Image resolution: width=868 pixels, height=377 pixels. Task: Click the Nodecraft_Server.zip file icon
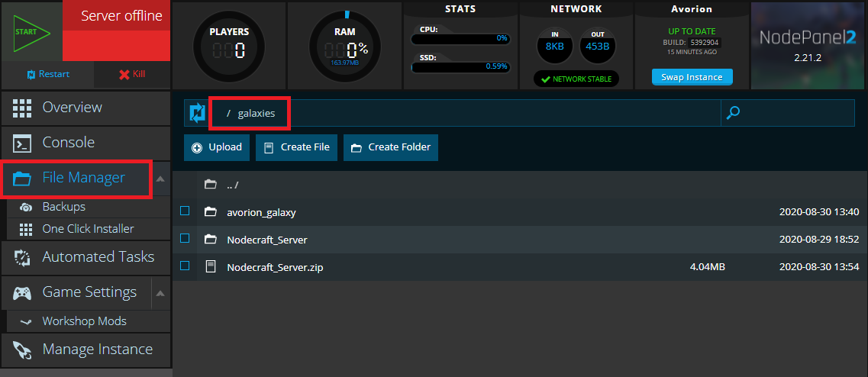pyautogui.click(x=210, y=267)
